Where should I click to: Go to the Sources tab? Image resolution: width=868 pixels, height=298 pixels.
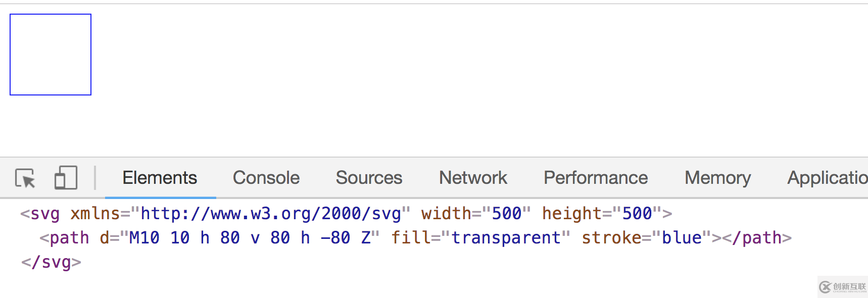pos(369,178)
